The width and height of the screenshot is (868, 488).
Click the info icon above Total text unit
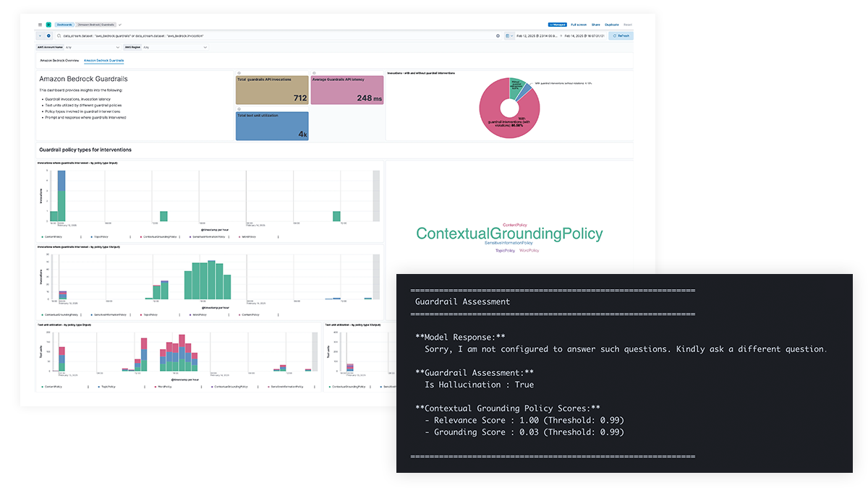[239, 108]
